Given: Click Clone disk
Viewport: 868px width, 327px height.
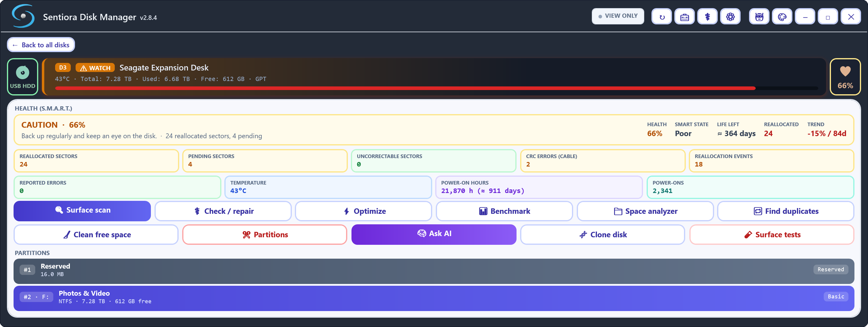Looking at the screenshot, I should tap(603, 235).
